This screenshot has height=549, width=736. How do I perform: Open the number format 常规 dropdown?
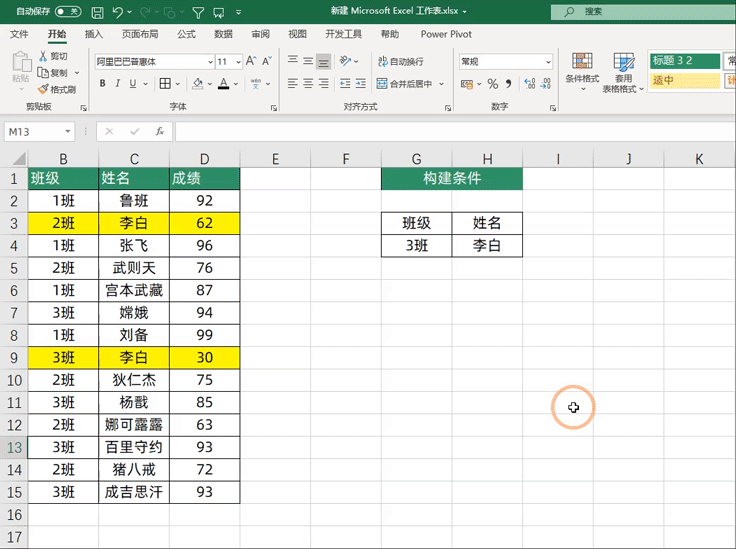click(x=547, y=61)
